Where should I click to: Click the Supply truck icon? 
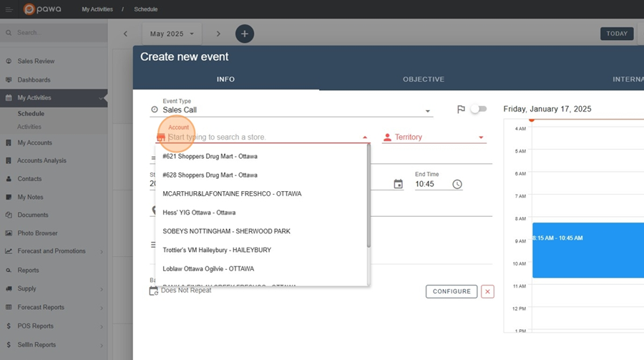click(x=9, y=288)
